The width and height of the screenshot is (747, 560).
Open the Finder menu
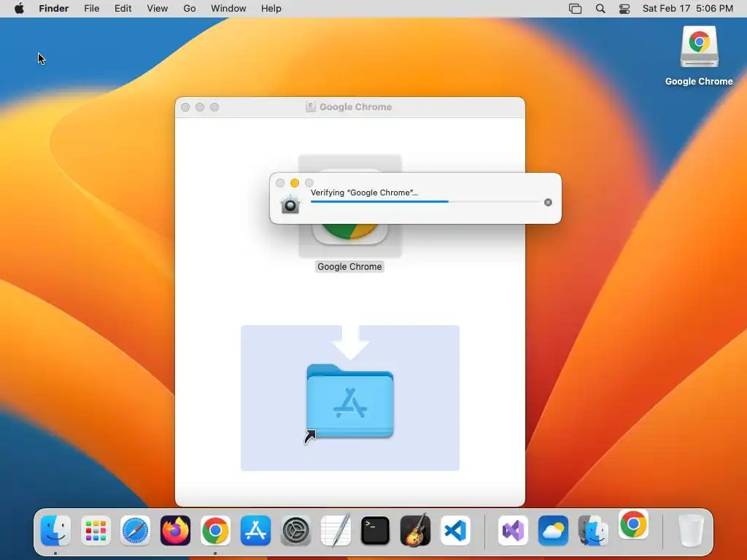[x=54, y=9]
